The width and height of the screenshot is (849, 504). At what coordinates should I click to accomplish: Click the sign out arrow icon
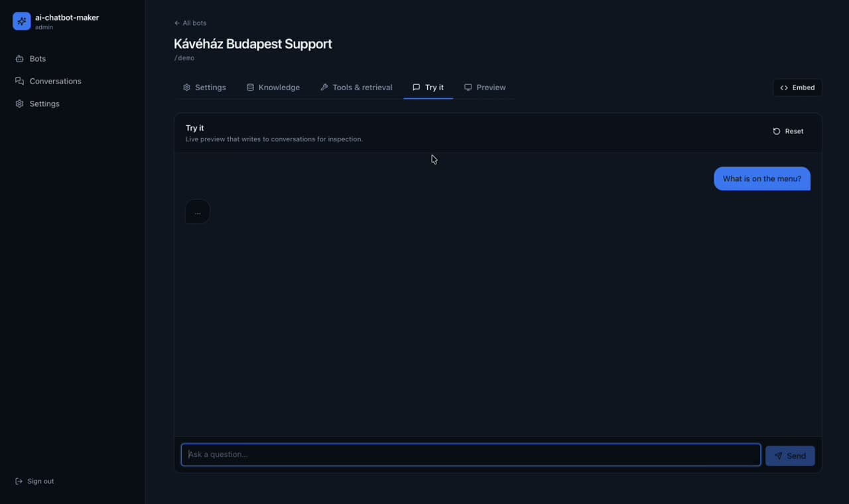tap(19, 481)
